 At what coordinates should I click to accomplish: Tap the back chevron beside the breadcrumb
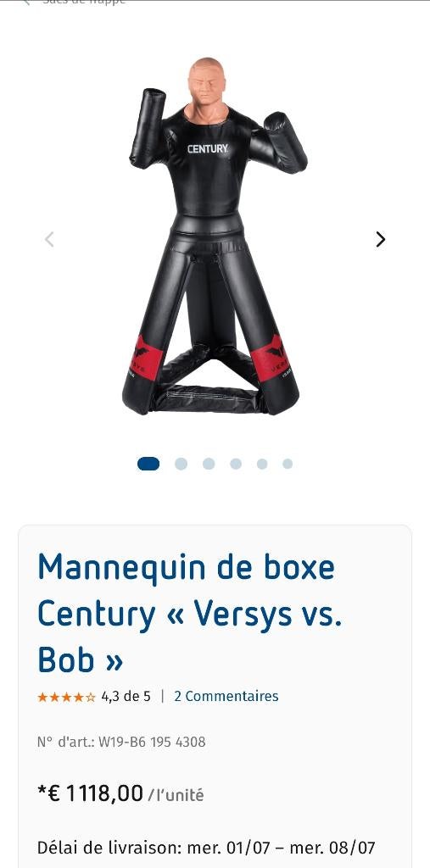pos(26,3)
